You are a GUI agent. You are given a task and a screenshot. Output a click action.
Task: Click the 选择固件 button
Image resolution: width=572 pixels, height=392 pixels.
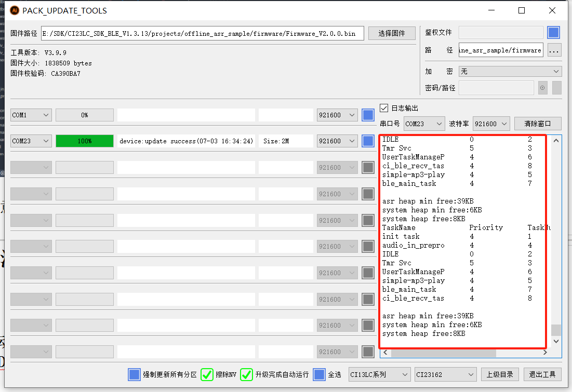pyautogui.click(x=392, y=33)
